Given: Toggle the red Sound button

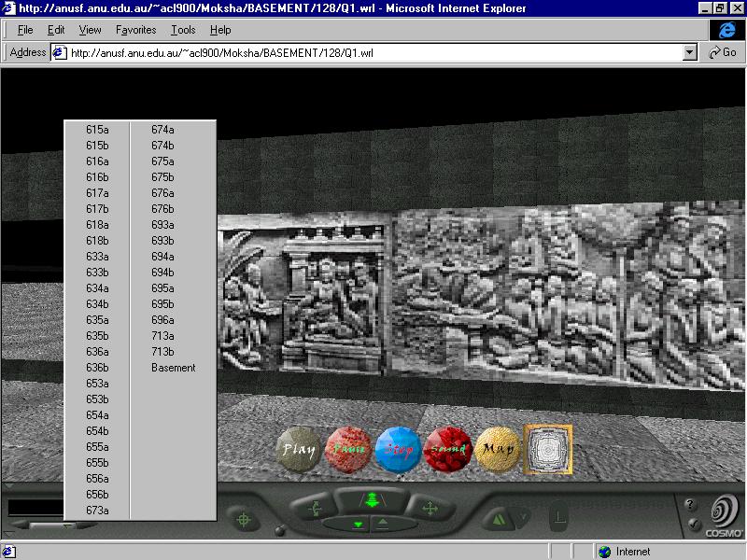Looking at the screenshot, I should (448, 449).
